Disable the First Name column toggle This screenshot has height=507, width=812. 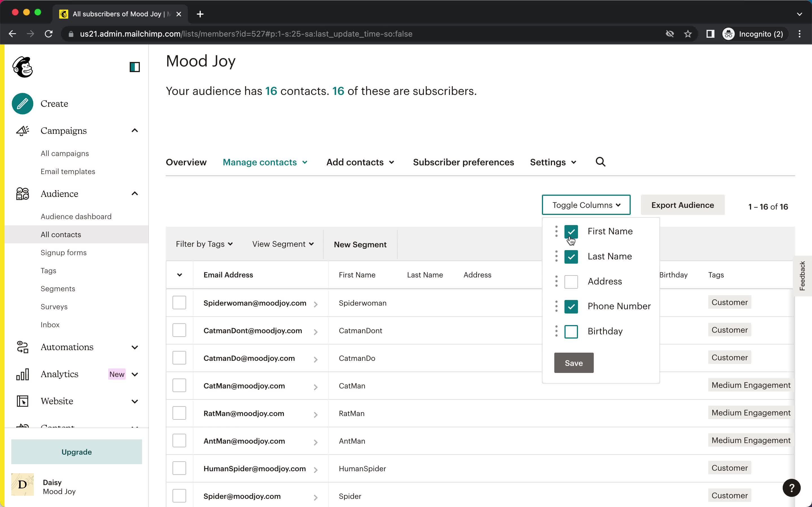coord(571,231)
